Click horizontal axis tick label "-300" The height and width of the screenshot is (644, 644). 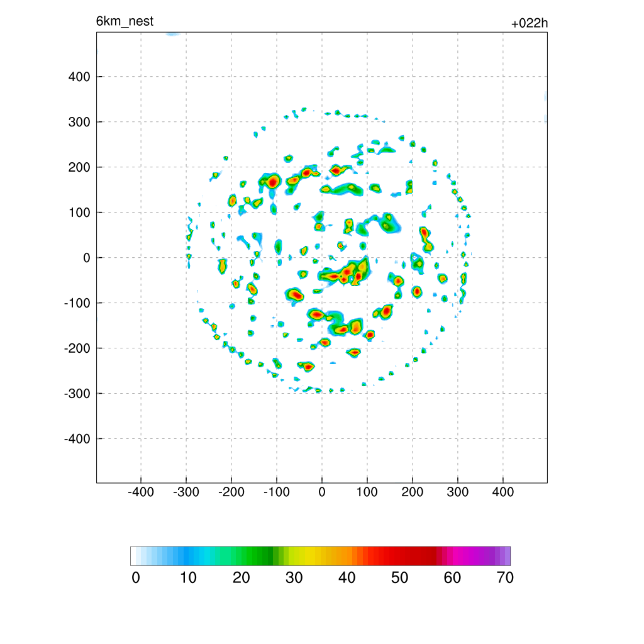click(x=186, y=492)
